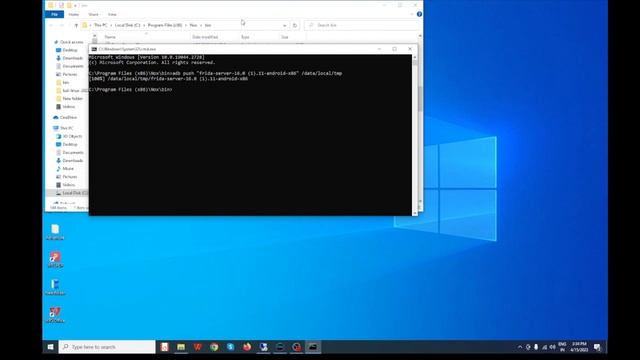Open Pictures under Quick access
Image resolution: width=640 pixels, height=360 pixels.
tap(70, 74)
